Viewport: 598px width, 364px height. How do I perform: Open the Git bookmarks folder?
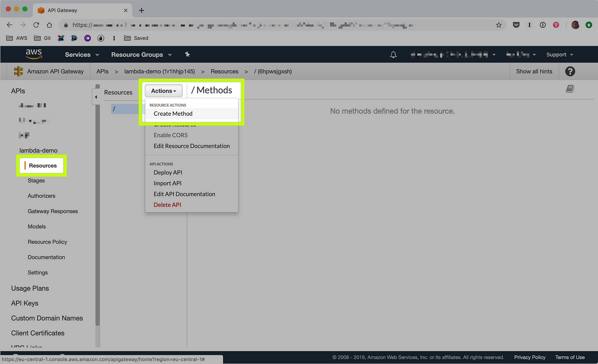pyautogui.click(x=42, y=38)
